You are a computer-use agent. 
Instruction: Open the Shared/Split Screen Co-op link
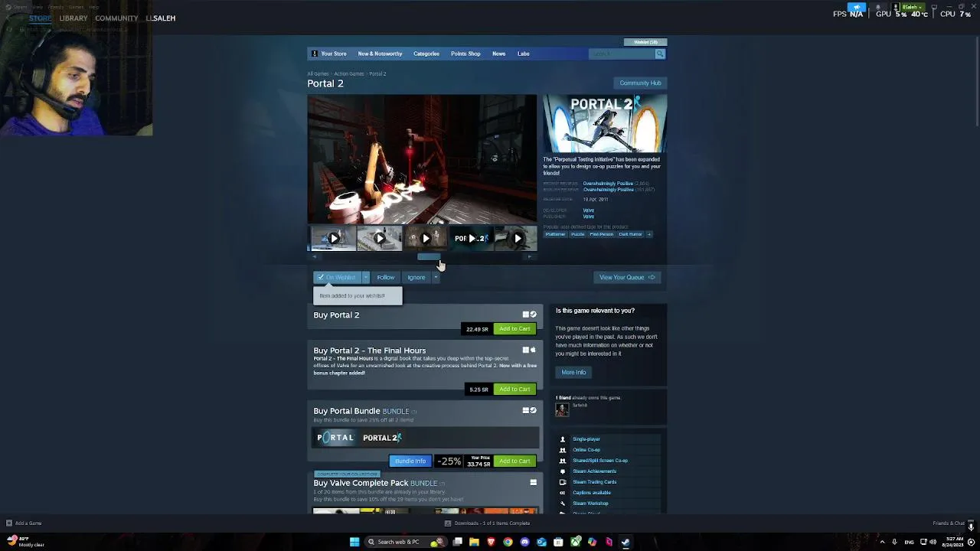pyautogui.click(x=600, y=461)
